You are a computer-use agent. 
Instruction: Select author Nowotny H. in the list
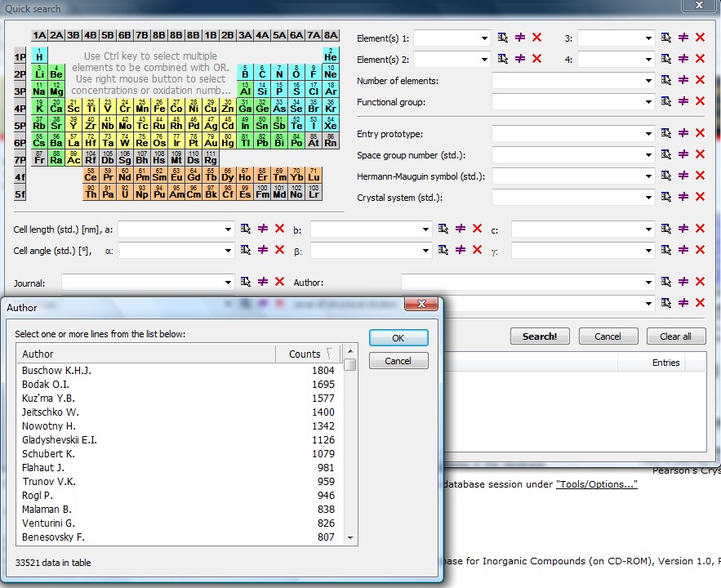(48, 426)
